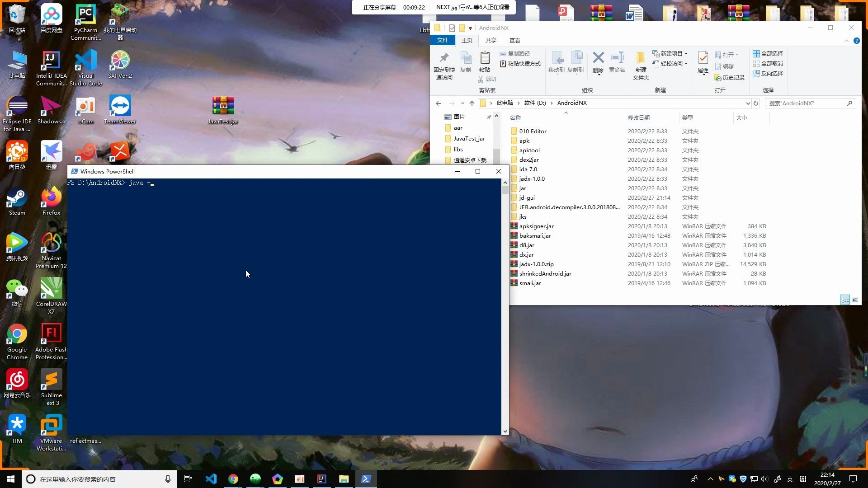Click the apktool folder in AndroidNX
This screenshot has width=868, height=488.
(528, 150)
